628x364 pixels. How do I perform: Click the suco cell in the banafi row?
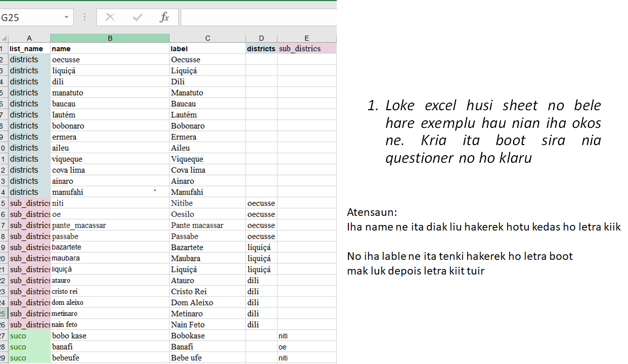tap(29, 347)
